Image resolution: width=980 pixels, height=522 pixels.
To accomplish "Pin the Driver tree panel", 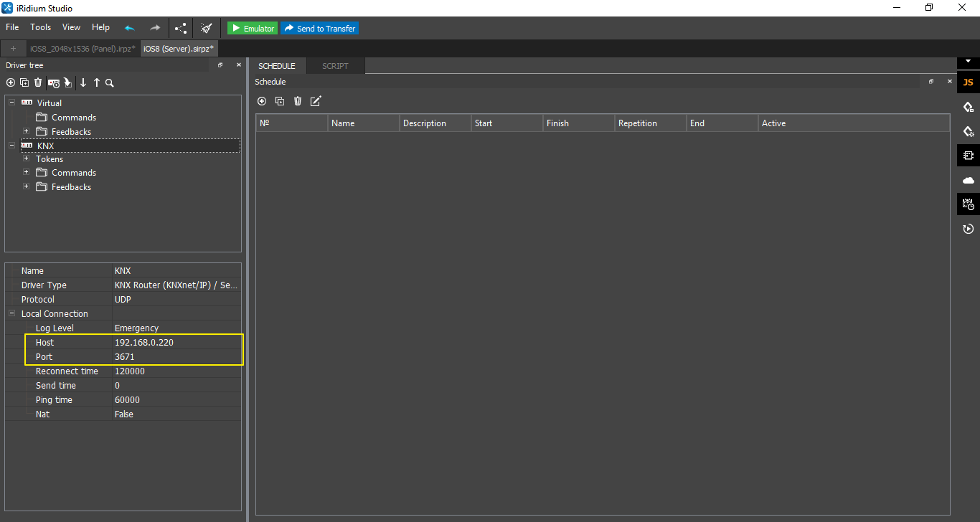I will [x=220, y=65].
